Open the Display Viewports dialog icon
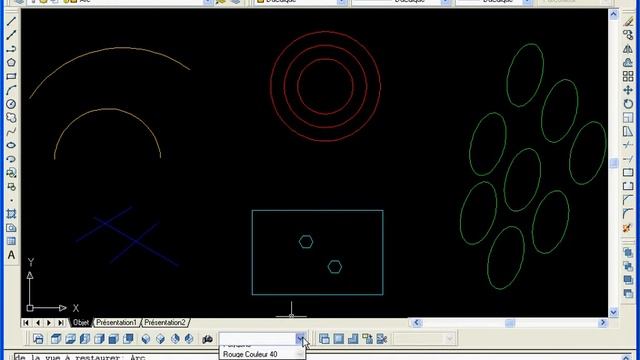The width and height of the screenshot is (640, 360). (x=324, y=339)
